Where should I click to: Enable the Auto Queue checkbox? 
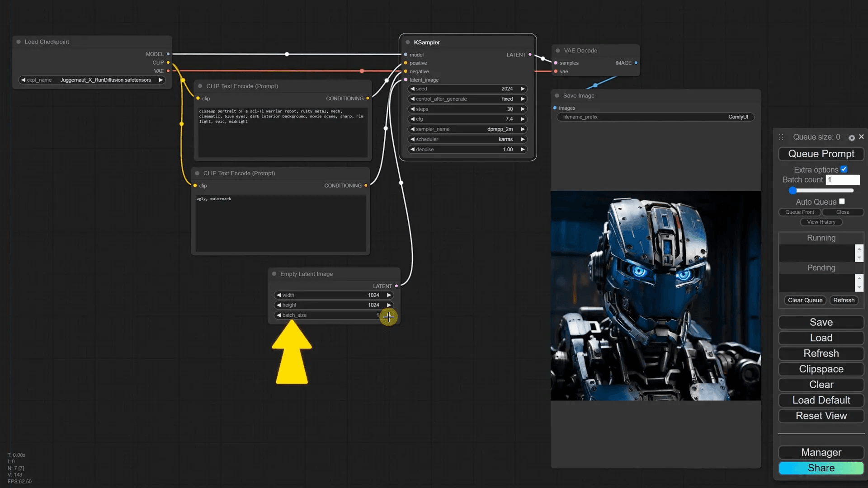tap(842, 202)
